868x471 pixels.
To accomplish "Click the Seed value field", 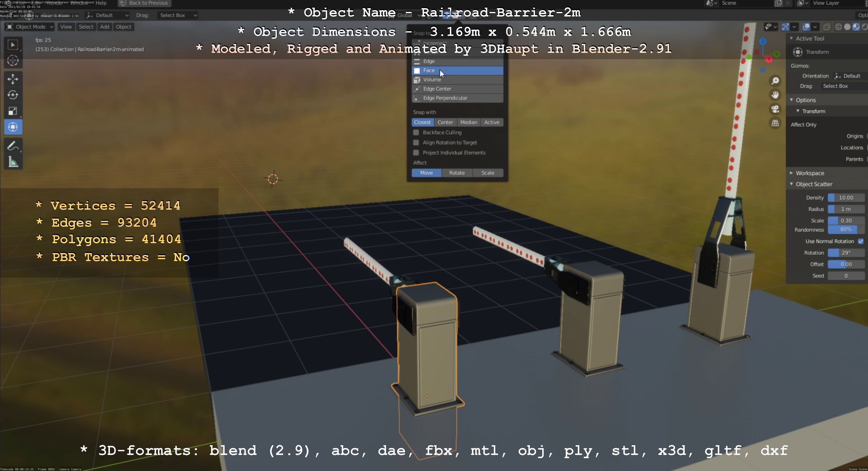I will [x=846, y=276].
